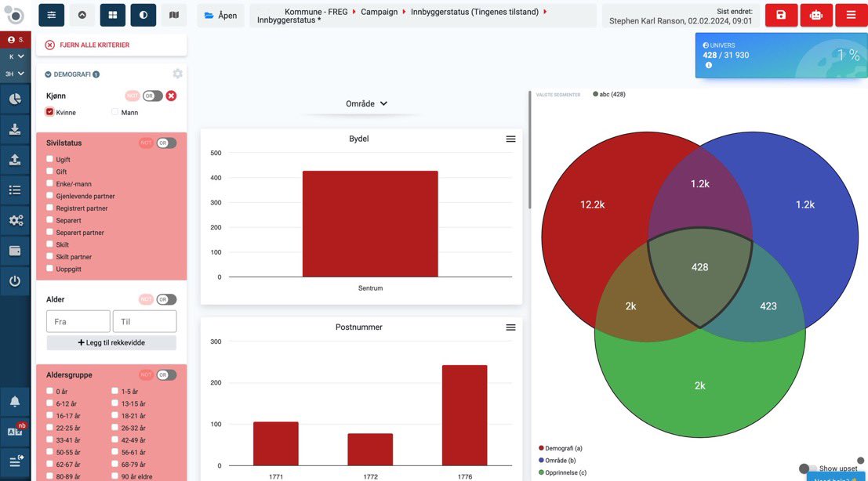Click the power sidebar icon
Viewport: 868px width, 481px height.
[15, 281]
